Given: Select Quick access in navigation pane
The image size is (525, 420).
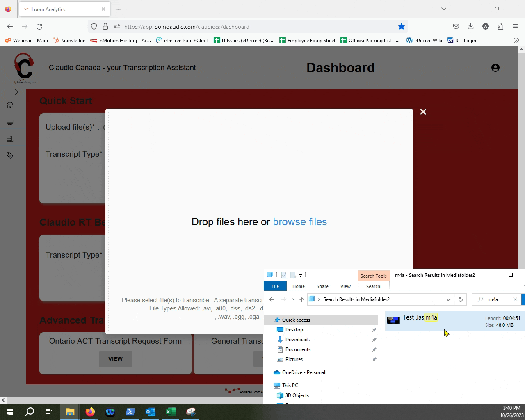Looking at the screenshot, I should pos(321,320).
